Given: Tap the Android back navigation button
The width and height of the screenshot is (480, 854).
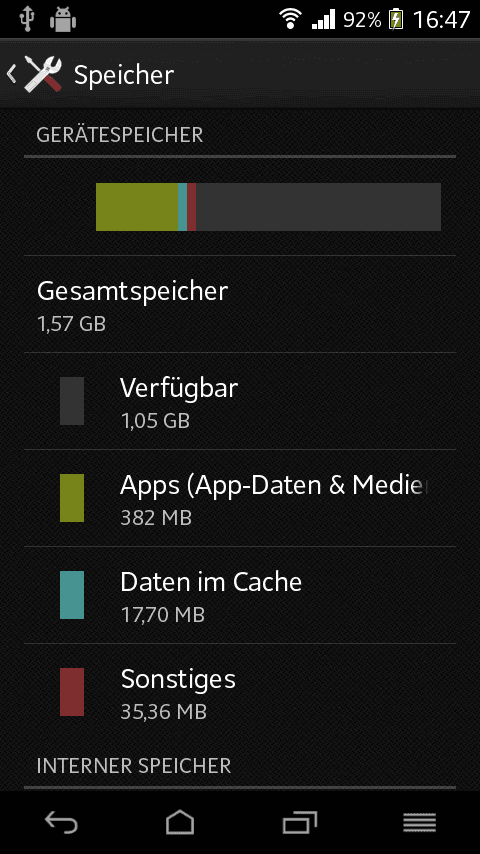Looking at the screenshot, I should pyautogui.click(x=60, y=822).
